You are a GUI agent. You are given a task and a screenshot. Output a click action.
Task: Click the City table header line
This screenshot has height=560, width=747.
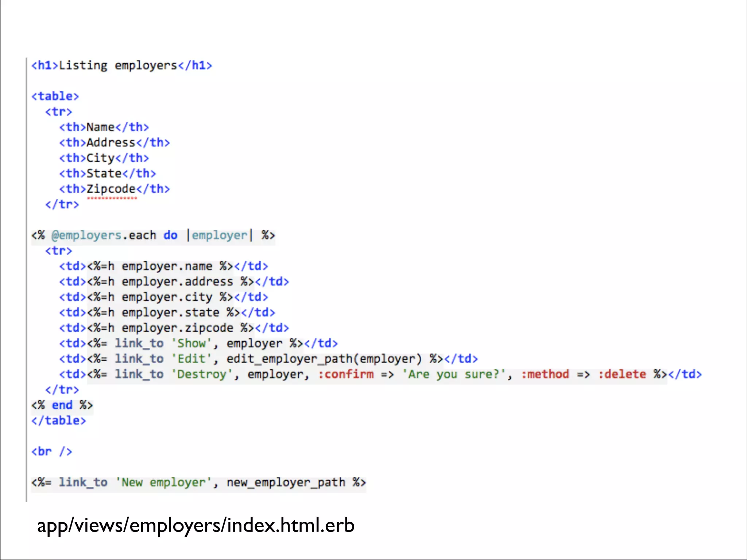coord(104,158)
